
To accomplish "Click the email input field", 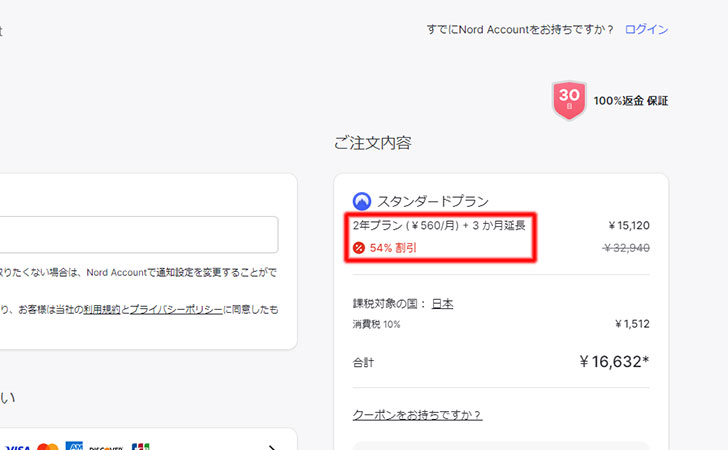I will [137, 235].
